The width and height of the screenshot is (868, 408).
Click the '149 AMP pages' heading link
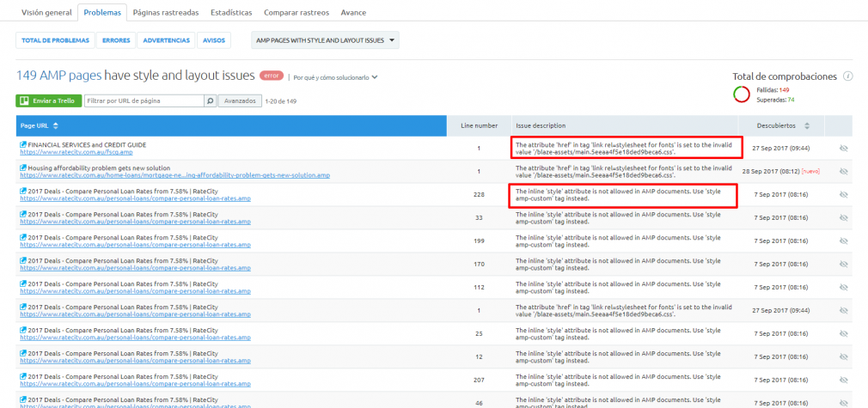[58, 76]
